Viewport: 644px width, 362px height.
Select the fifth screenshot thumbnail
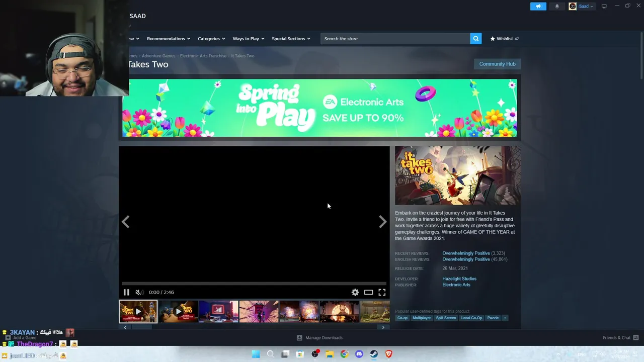pos(299,312)
